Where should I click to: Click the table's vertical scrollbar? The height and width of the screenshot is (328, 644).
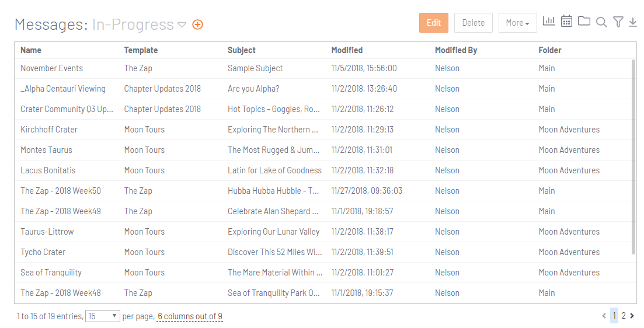633,157
